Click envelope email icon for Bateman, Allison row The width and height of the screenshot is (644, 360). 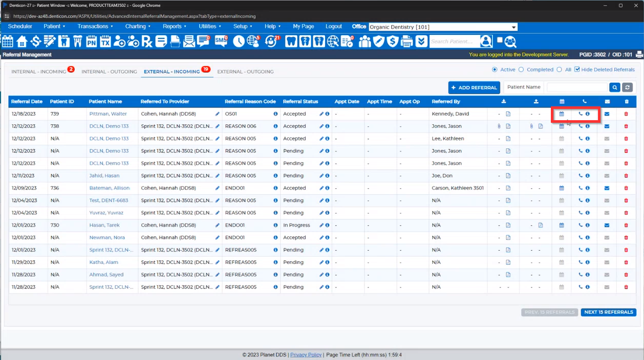click(607, 188)
